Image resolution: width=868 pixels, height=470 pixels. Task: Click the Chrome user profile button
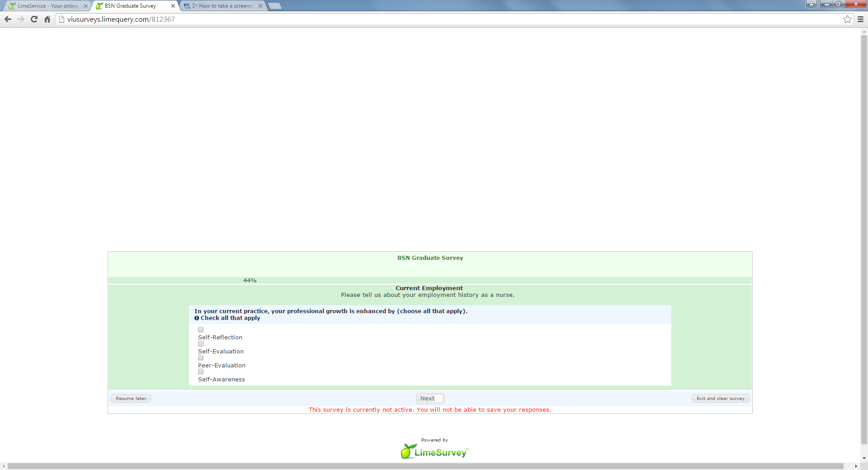(x=811, y=4)
